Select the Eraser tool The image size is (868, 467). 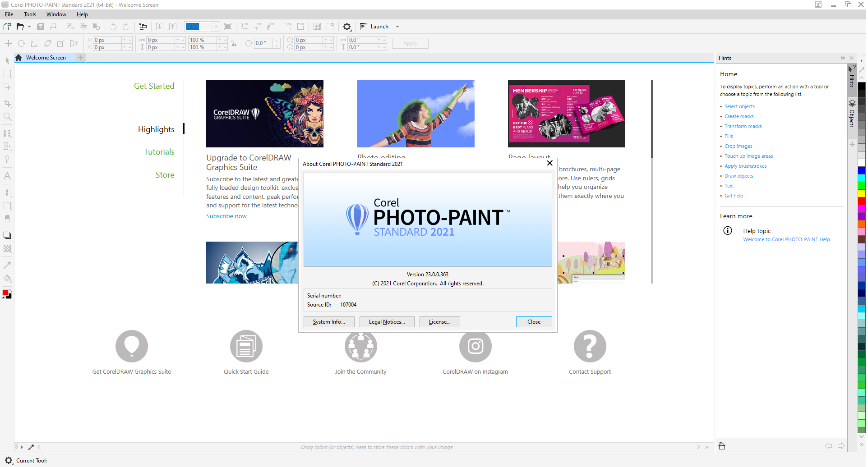[7, 219]
